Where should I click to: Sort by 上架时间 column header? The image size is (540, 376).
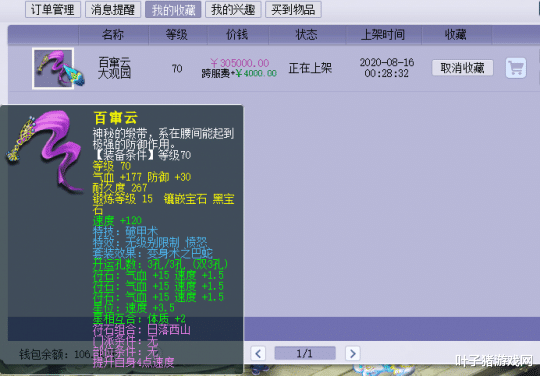[383, 34]
